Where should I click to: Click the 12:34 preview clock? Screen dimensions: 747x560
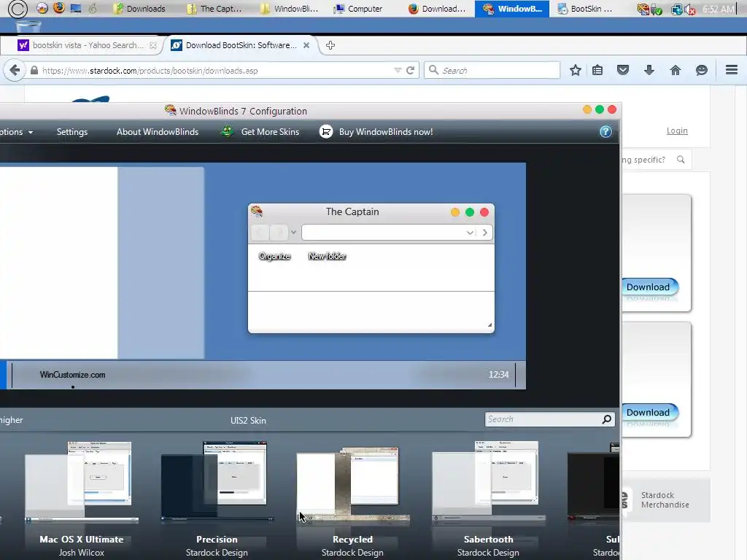pos(498,375)
